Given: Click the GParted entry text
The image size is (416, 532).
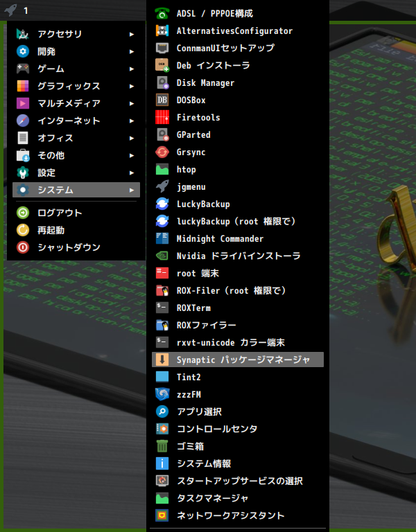Looking at the screenshot, I should click(193, 134).
